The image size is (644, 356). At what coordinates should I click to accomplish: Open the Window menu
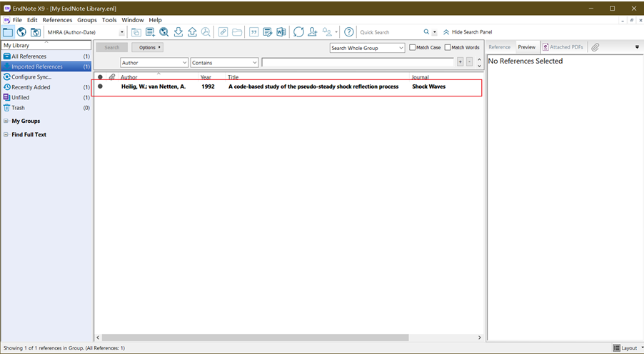[x=133, y=20]
